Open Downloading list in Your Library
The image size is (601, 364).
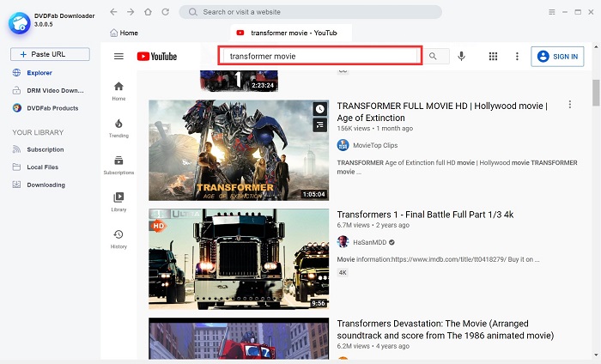click(x=39, y=185)
